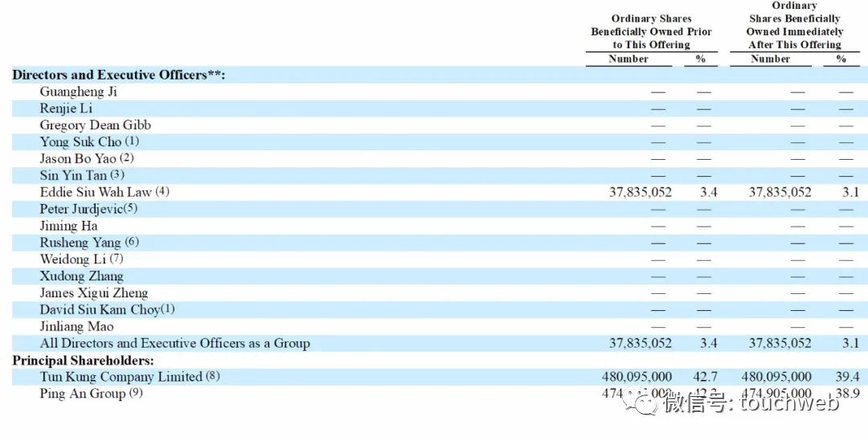Select the 'Principal Shareholders:' heading
868x441 pixels.
coord(83,361)
